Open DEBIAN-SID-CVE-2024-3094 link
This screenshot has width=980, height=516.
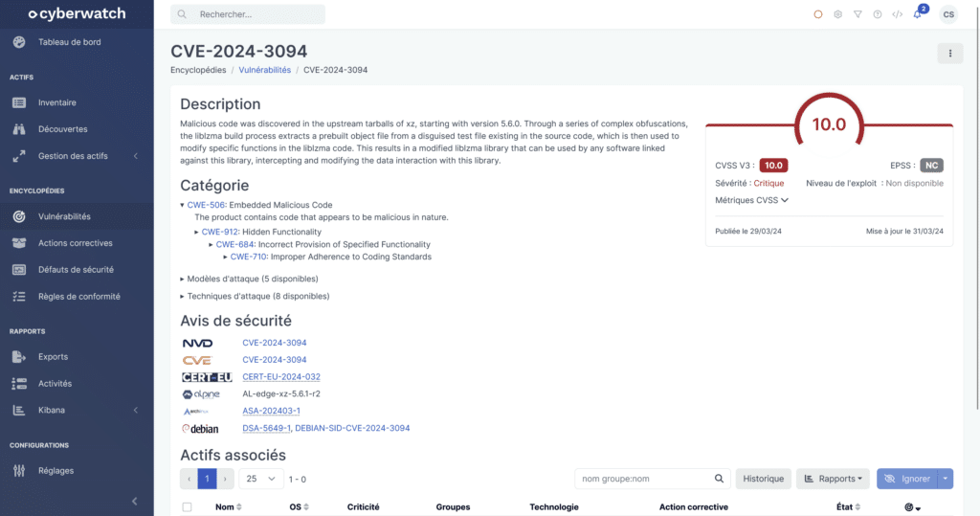point(352,429)
